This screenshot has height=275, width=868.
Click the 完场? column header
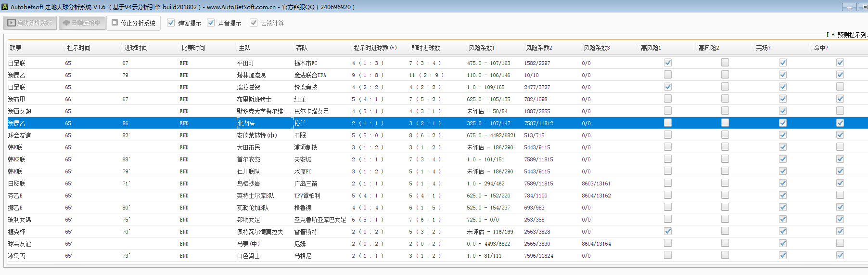click(x=763, y=48)
